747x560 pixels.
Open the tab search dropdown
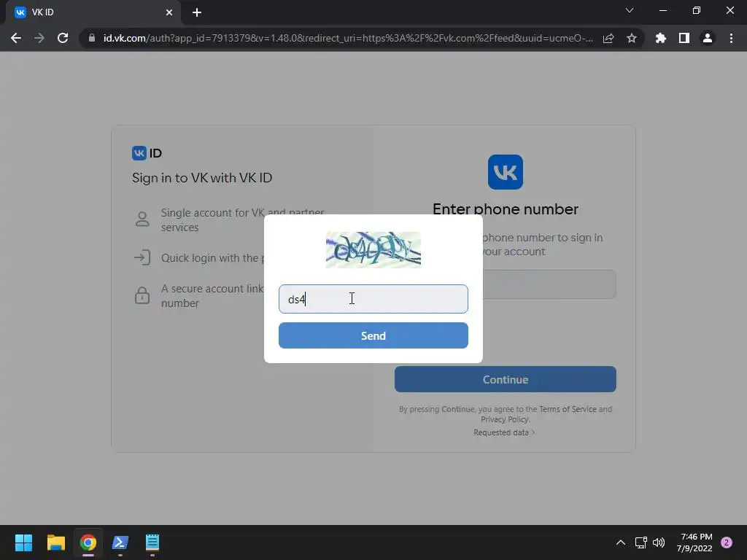pyautogui.click(x=630, y=10)
